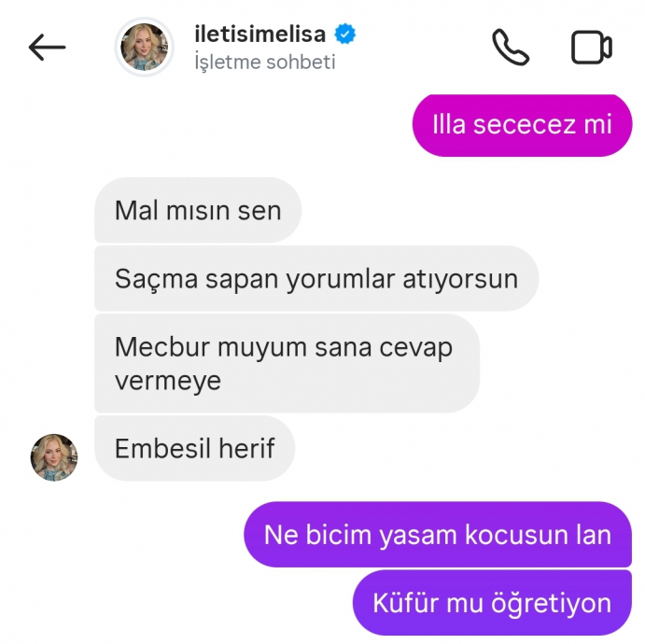Viewport: 645px width, 644px height.
Task: Tap the 'İşletme sohbeti' subtitle
Action: click(x=265, y=63)
